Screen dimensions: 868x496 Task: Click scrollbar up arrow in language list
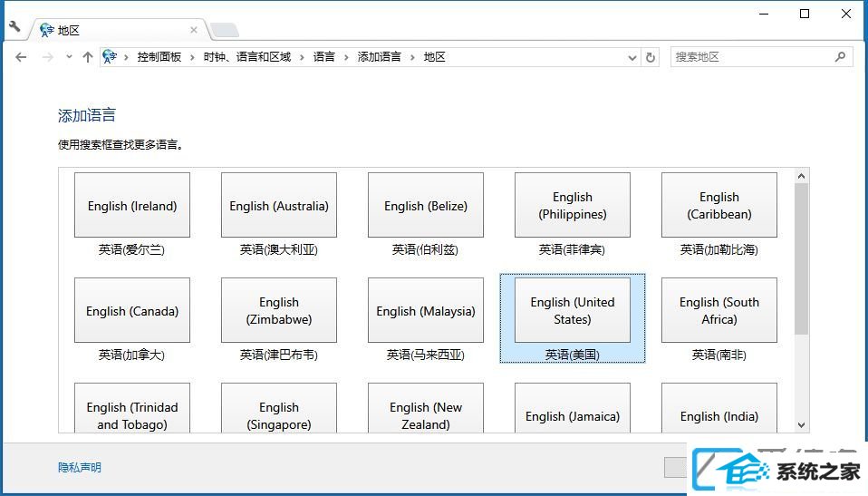coord(801,176)
